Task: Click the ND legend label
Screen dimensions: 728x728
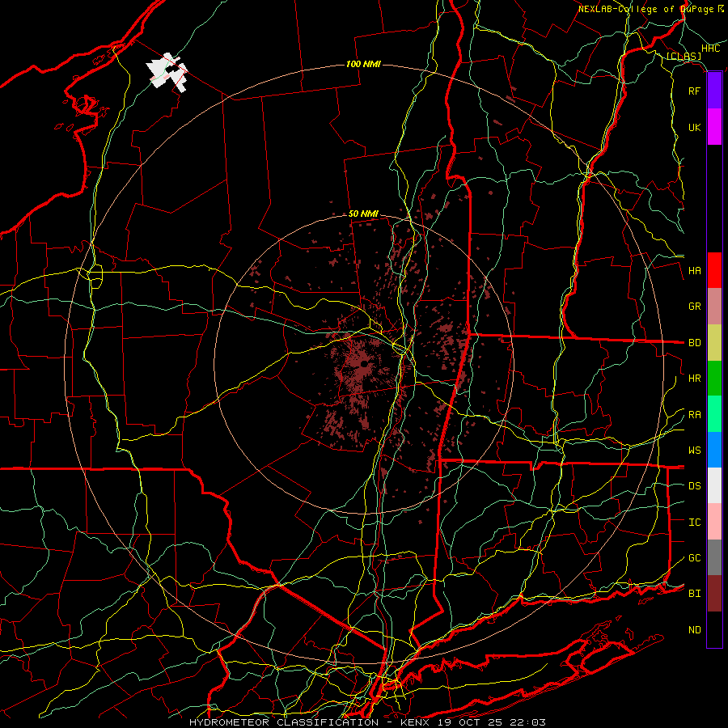Action: [695, 630]
